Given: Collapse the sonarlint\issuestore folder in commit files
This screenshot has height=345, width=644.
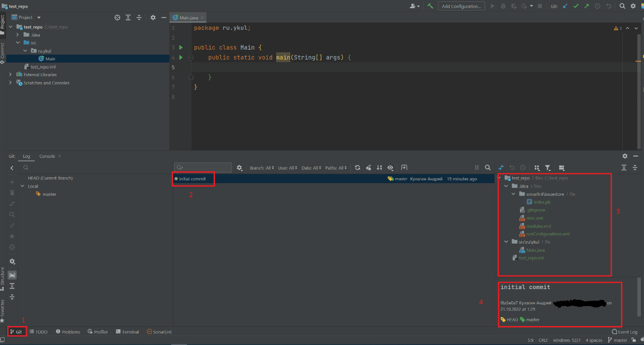Looking at the screenshot, I should click(514, 194).
